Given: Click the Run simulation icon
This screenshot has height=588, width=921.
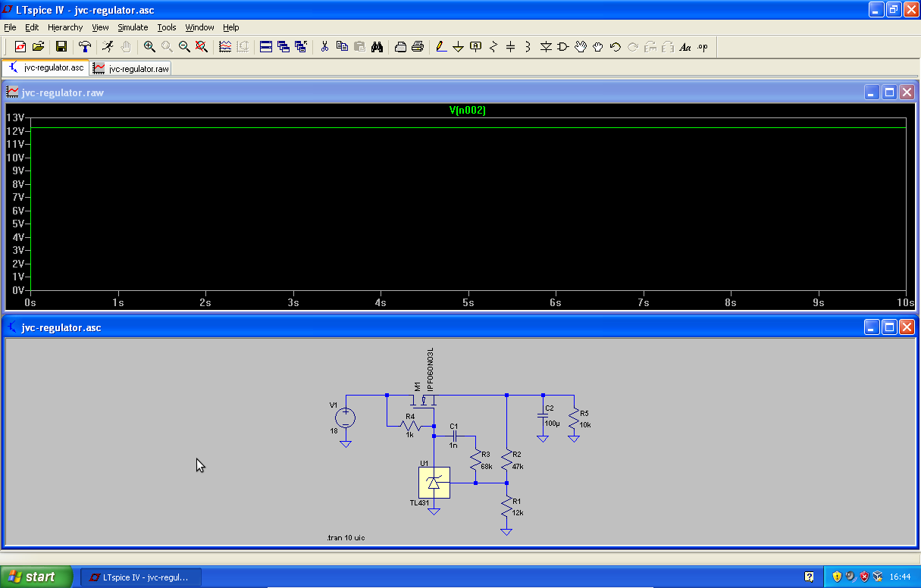Looking at the screenshot, I should click(108, 47).
